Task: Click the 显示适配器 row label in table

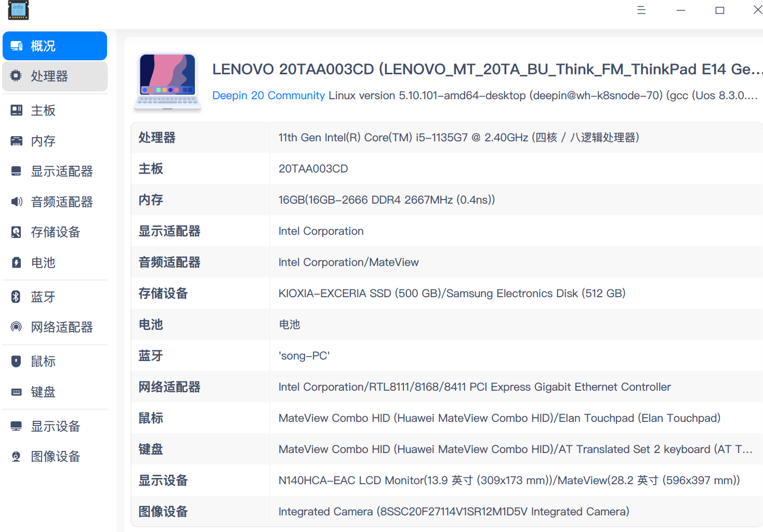Action: click(169, 231)
